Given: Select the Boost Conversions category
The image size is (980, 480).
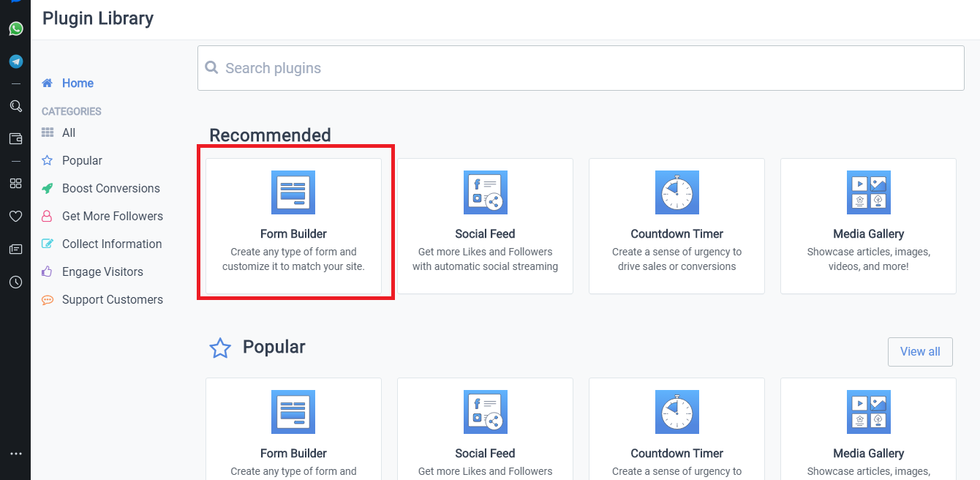Looking at the screenshot, I should coord(111,188).
